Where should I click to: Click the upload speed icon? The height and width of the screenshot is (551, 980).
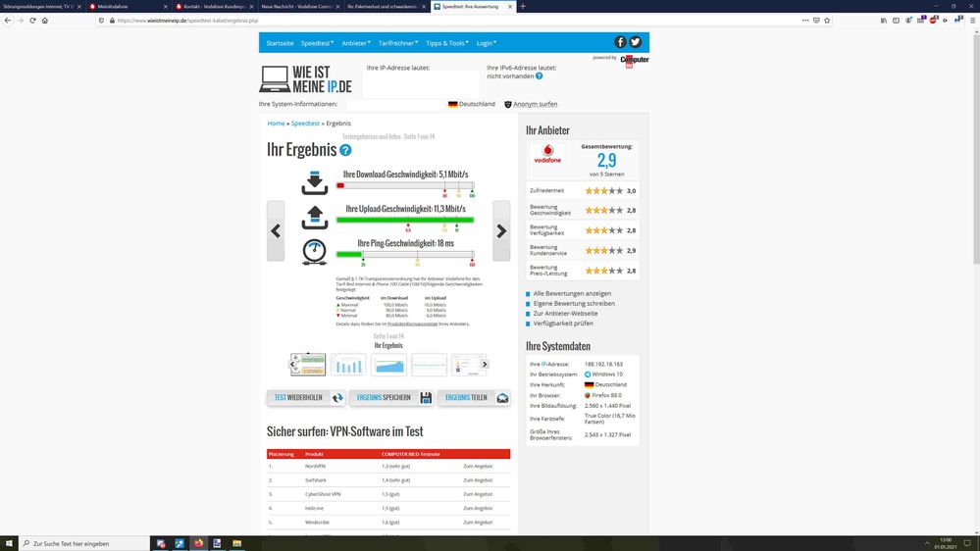pos(314,217)
